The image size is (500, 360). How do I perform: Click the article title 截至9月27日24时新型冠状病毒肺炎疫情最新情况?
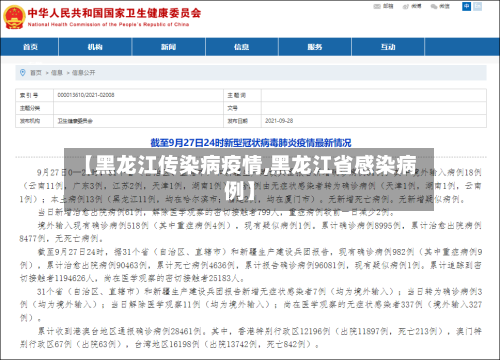[251, 143]
